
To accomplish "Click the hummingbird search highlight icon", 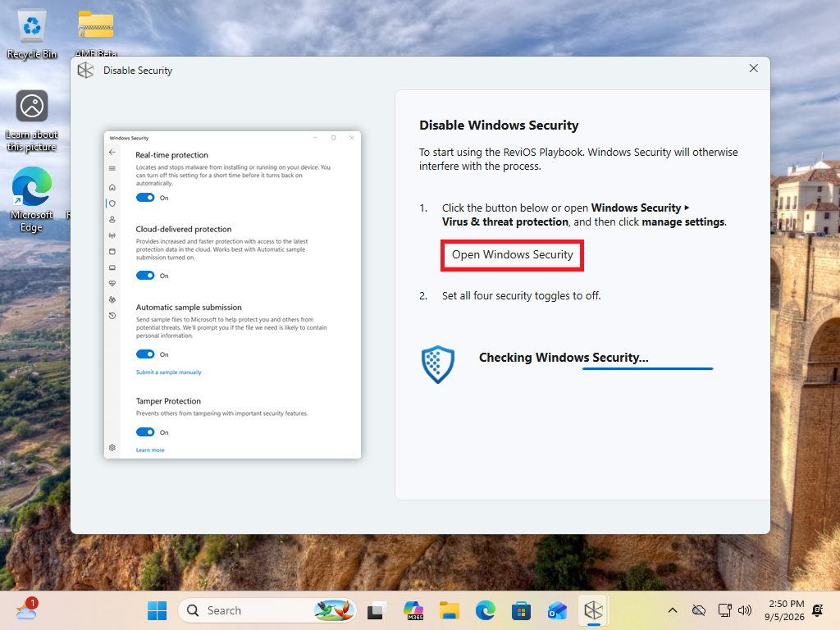I will pyautogui.click(x=334, y=610).
